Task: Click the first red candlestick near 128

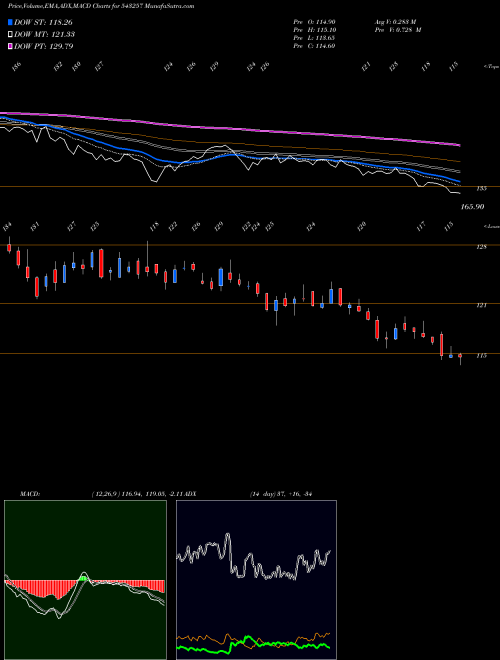Action: click(x=9, y=246)
